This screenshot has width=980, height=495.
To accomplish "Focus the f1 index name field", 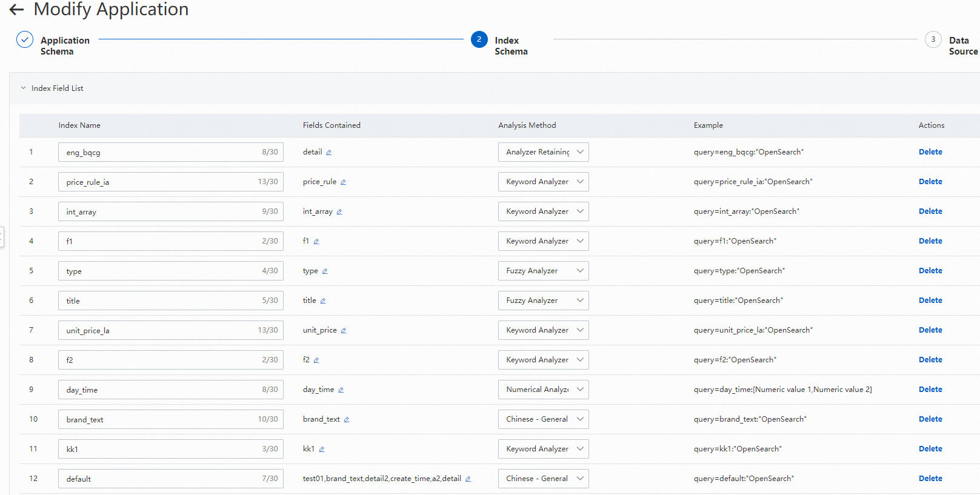I will [171, 241].
